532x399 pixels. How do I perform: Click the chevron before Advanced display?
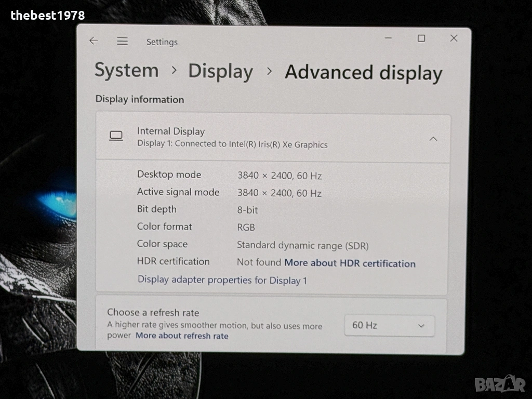(x=269, y=72)
